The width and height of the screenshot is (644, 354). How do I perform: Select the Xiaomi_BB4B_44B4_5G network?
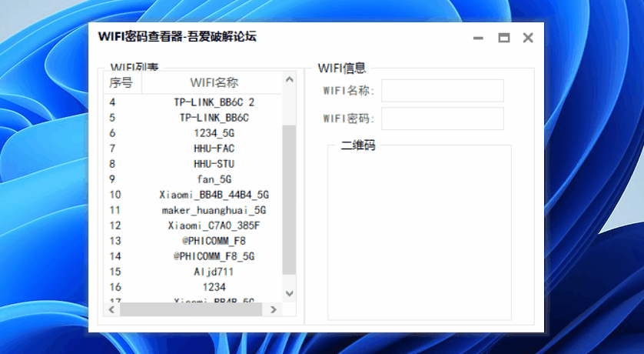click(193, 195)
